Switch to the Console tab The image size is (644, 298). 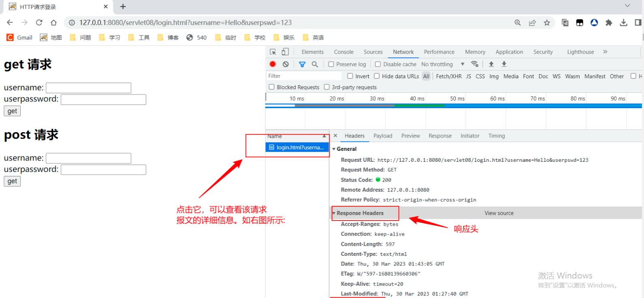[344, 52]
